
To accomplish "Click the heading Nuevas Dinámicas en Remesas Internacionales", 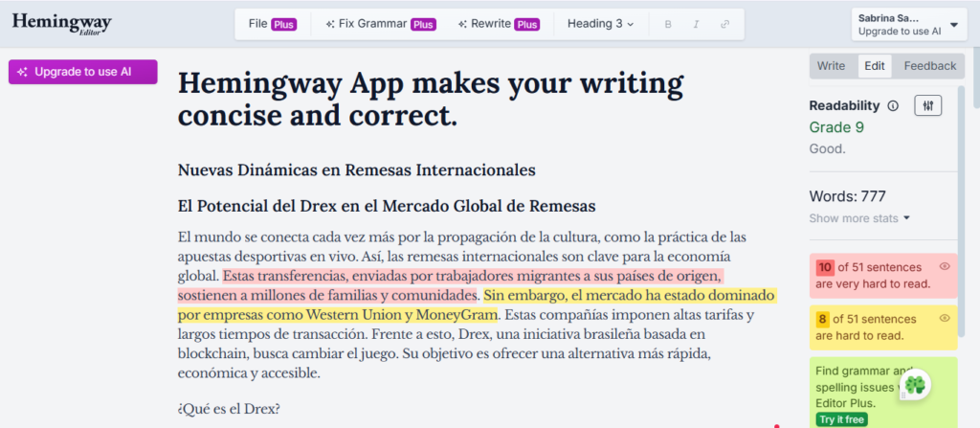I will pos(357,170).
